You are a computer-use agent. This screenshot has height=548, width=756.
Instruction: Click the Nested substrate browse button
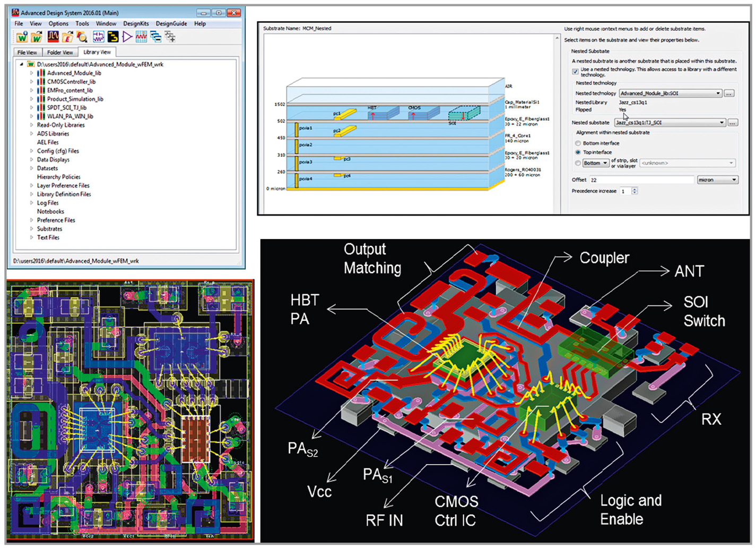[x=733, y=123]
